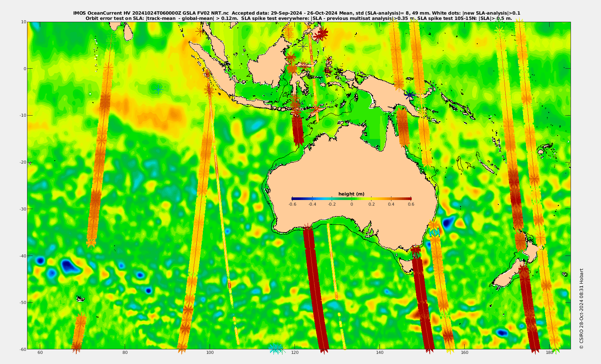Click the y-axis label -60

(x=23, y=349)
